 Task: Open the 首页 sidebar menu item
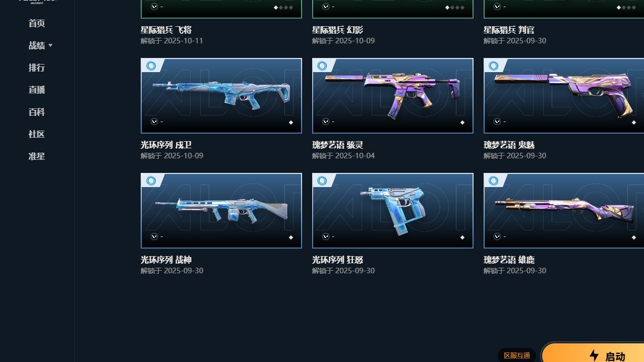click(37, 23)
